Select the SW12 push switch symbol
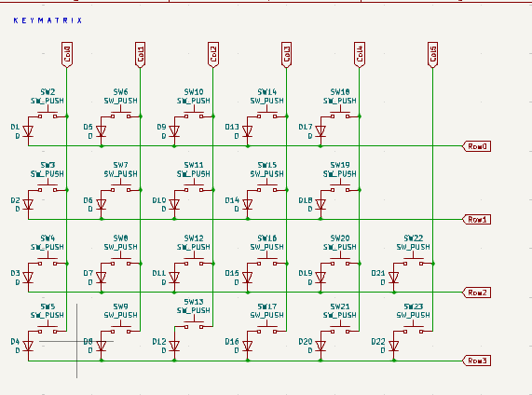The image size is (532, 395). [x=194, y=259]
